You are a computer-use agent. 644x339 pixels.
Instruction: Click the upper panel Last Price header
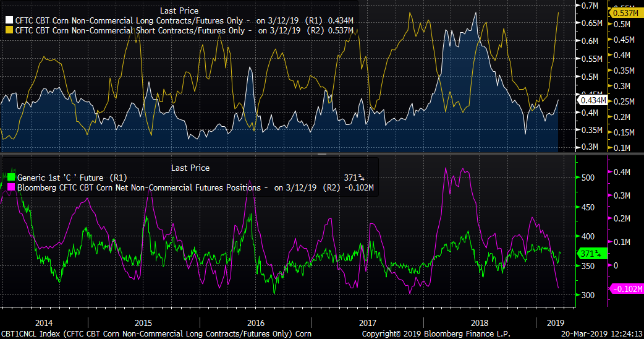[179, 10]
